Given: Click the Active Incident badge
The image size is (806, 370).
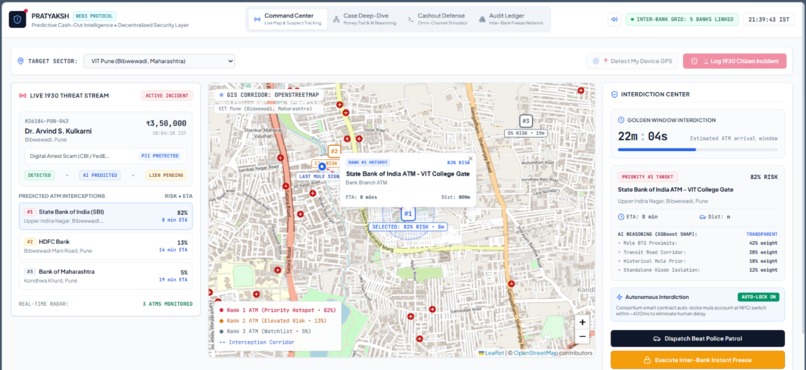Looking at the screenshot, I should tap(167, 96).
